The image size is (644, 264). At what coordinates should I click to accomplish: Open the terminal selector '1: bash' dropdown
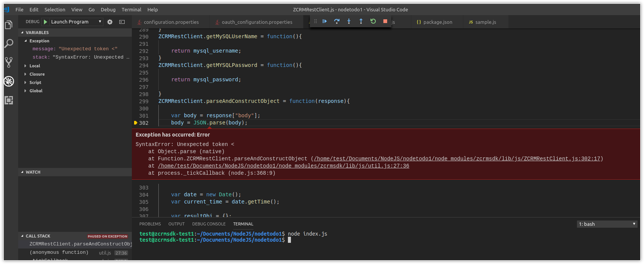(x=607, y=224)
